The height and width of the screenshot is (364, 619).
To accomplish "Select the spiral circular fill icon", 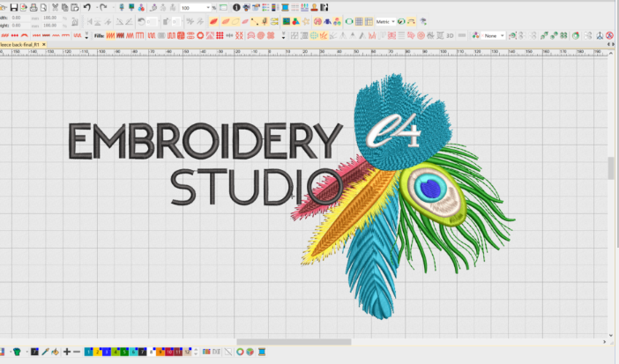I will 260,36.
